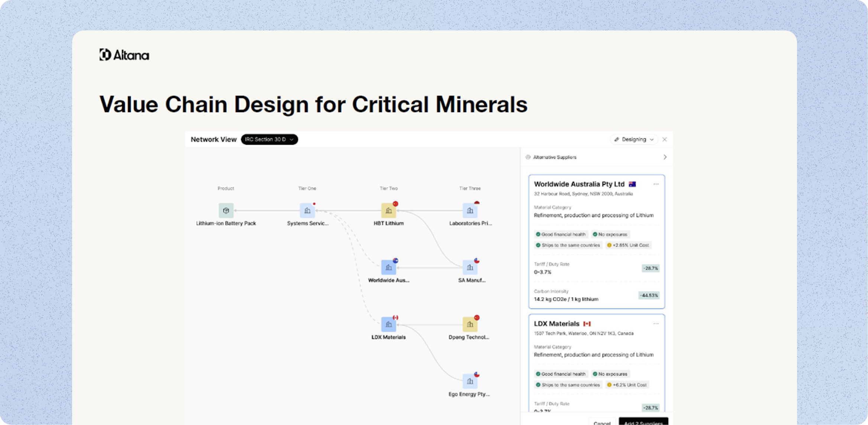Click the LDX Materials graph node
This screenshot has height=425, width=868.
tap(388, 325)
